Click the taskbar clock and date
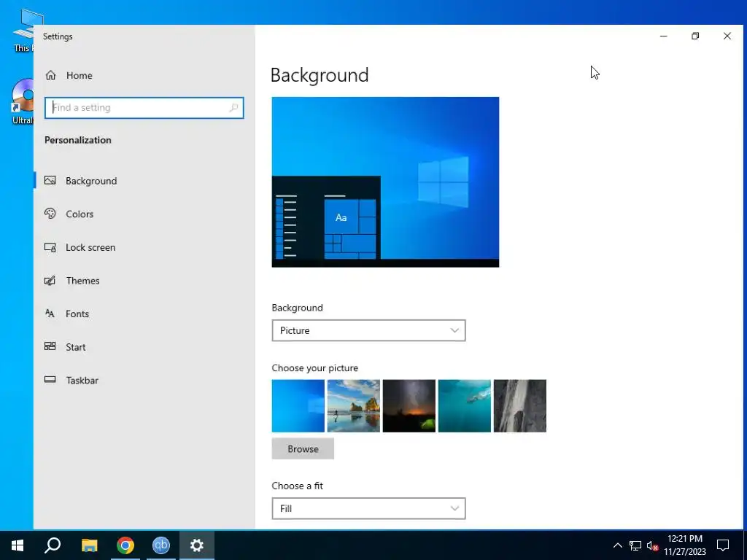The image size is (747, 560). click(x=685, y=545)
